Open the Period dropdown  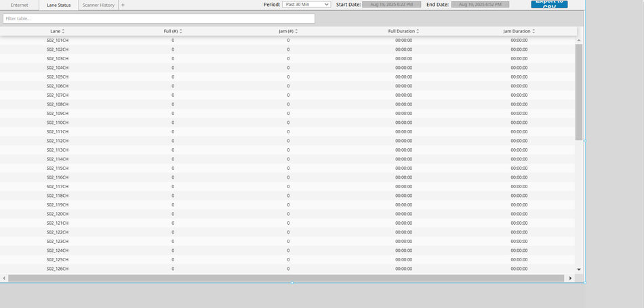tap(306, 5)
